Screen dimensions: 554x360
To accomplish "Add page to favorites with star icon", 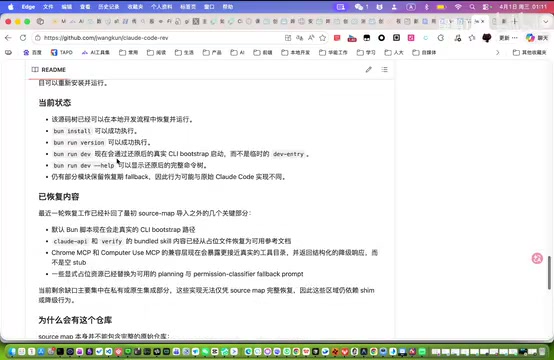I will 323,38.
